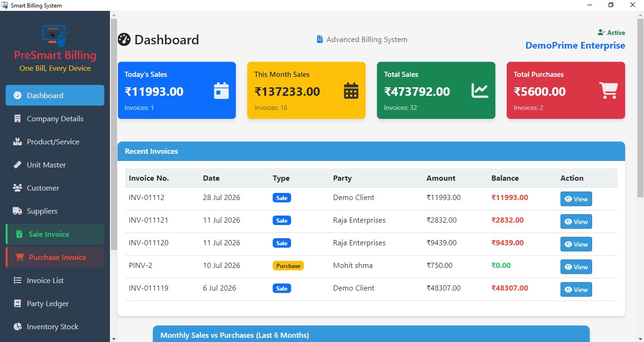Select Suppliers from the sidebar
Image resolution: width=644 pixels, height=342 pixels.
click(55, 211)
